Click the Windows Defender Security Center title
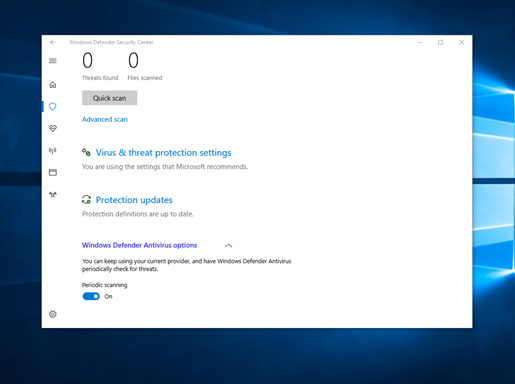Viewport: 515px width, 384px height. pos(111,42)
